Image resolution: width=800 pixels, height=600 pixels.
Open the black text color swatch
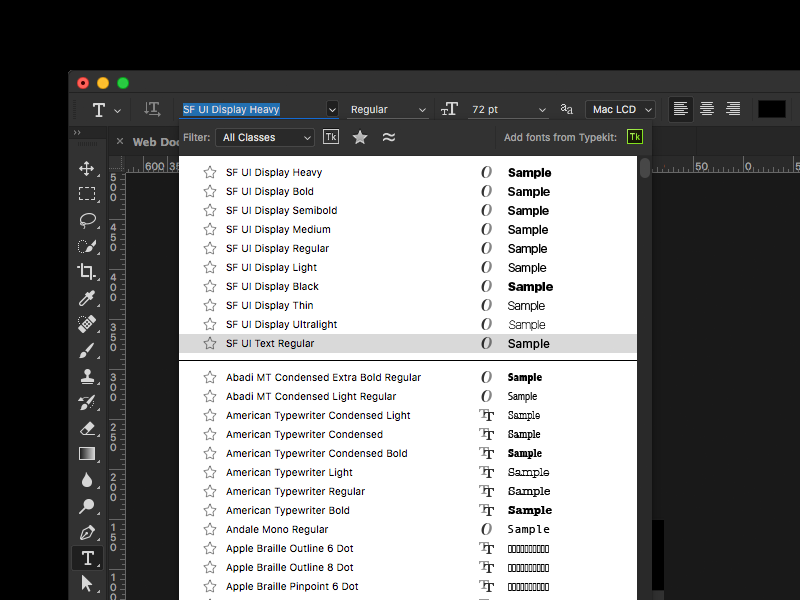click(x=771, y=109)
